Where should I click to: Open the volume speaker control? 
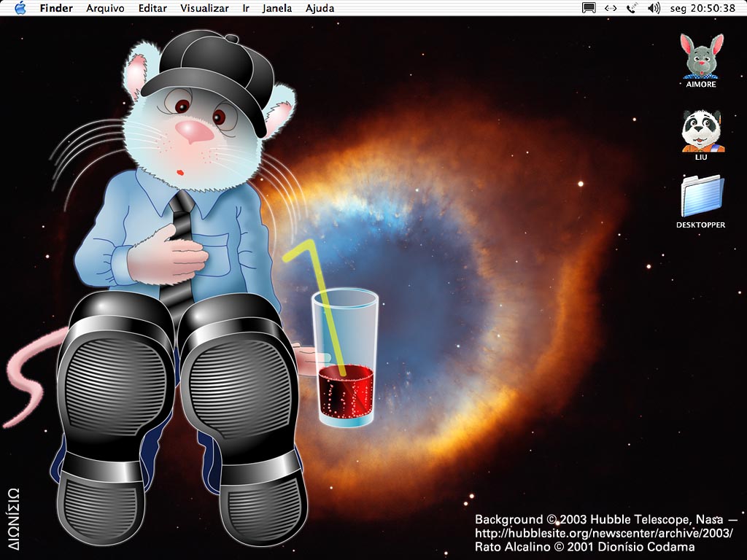(x=654, y=8)
